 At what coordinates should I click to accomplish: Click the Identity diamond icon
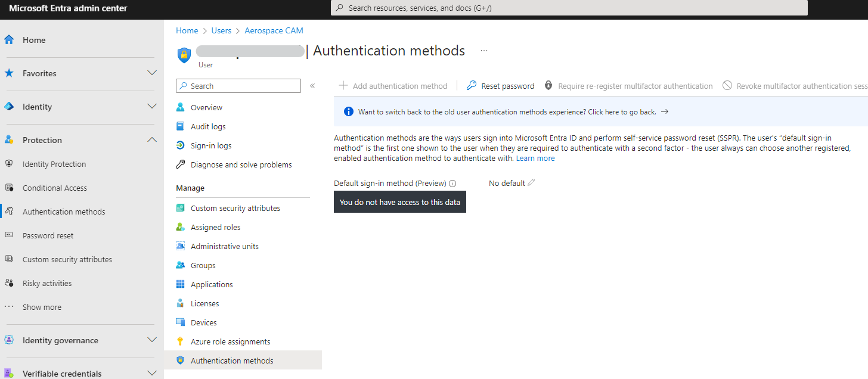tap(9, 107)
